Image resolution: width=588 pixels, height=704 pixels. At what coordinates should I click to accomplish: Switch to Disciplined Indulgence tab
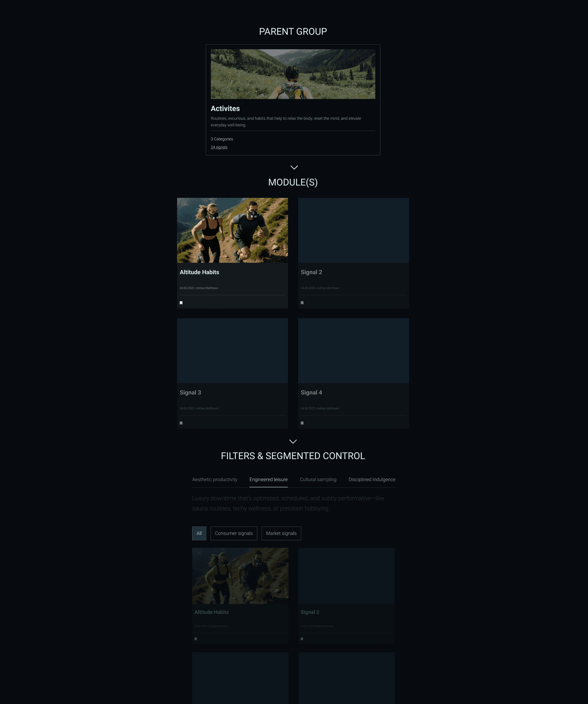(x=372, y=479)
